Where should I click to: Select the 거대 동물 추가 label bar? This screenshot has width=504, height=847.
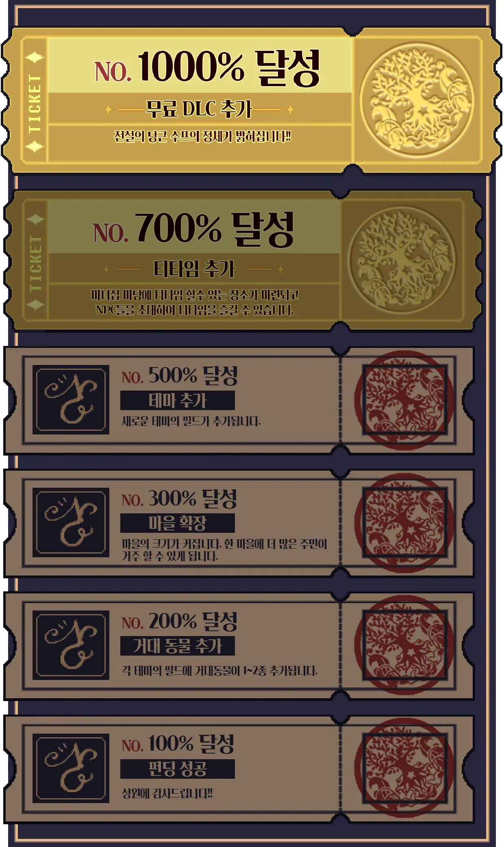click(178, 646)
